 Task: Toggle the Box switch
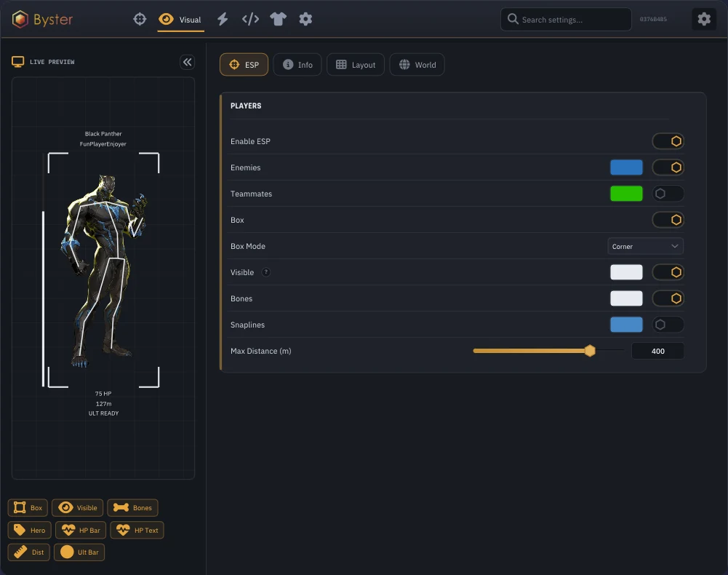point(668,220)
